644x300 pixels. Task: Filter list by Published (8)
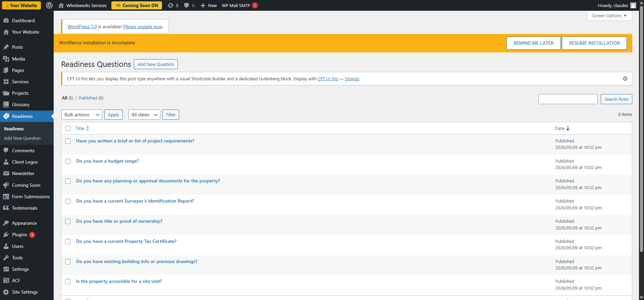[91, 98]
